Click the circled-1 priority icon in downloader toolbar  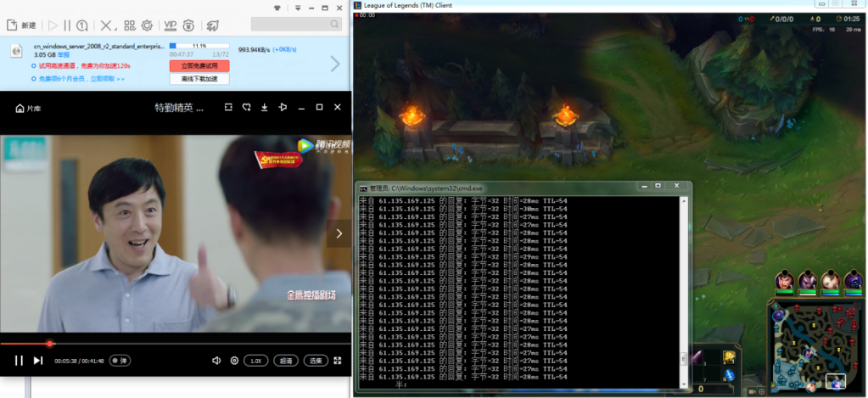click(82, 25)
